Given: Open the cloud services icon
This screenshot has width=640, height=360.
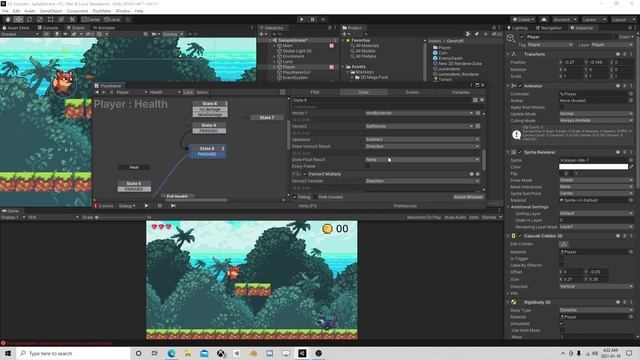Looking at the screenshot, I should click(x=544, y=19).
